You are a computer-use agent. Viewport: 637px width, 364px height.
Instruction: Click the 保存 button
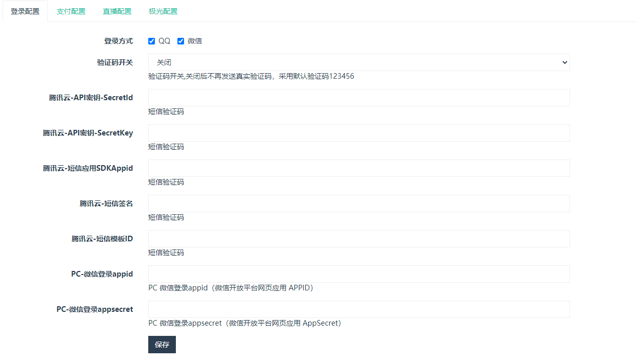(162, 345)
